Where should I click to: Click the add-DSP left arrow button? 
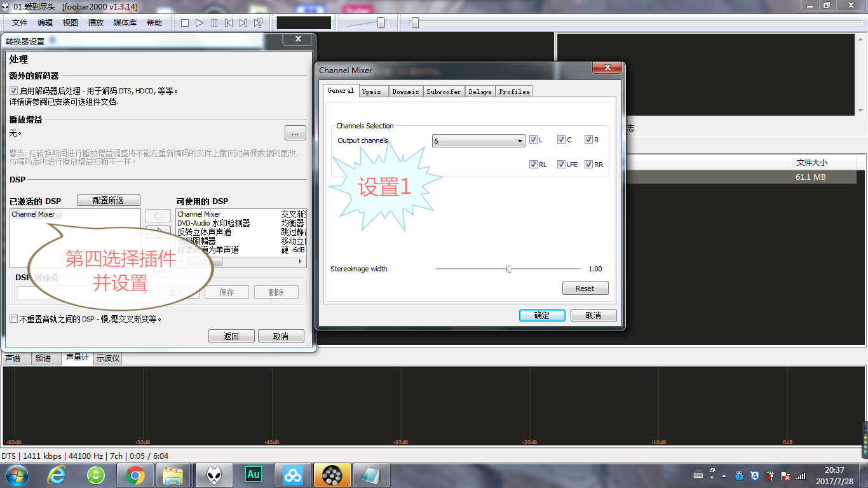pos(158,216)
